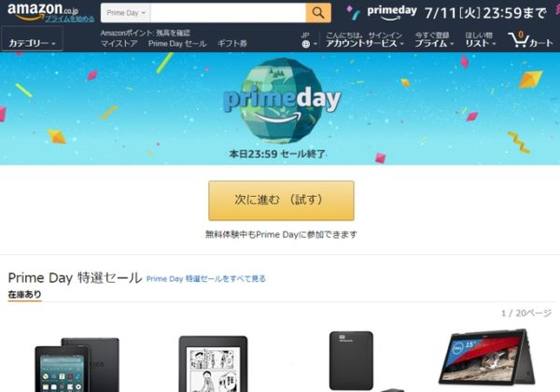Click Prime Day 特選セールをすべて見る link

coord(206,278)
